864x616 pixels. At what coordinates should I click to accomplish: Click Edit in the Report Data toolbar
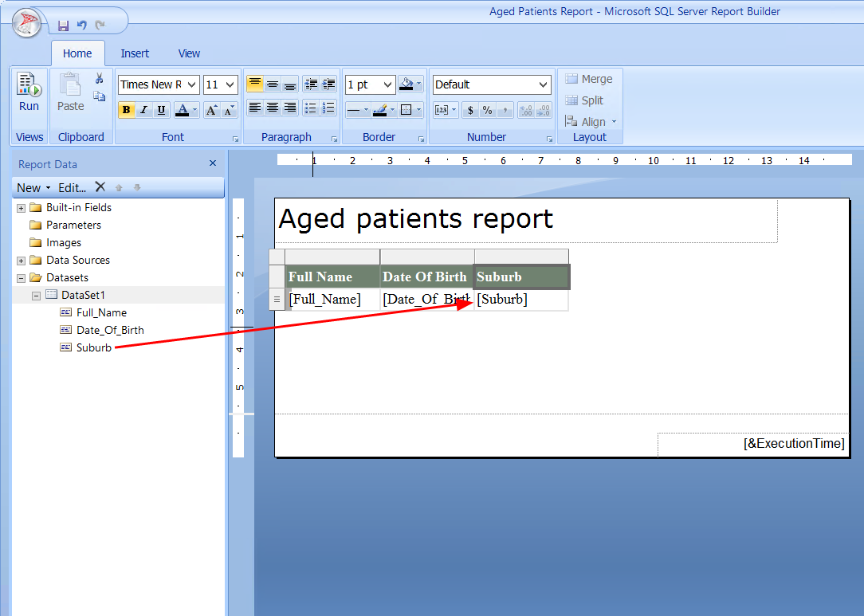coord(73,188)
